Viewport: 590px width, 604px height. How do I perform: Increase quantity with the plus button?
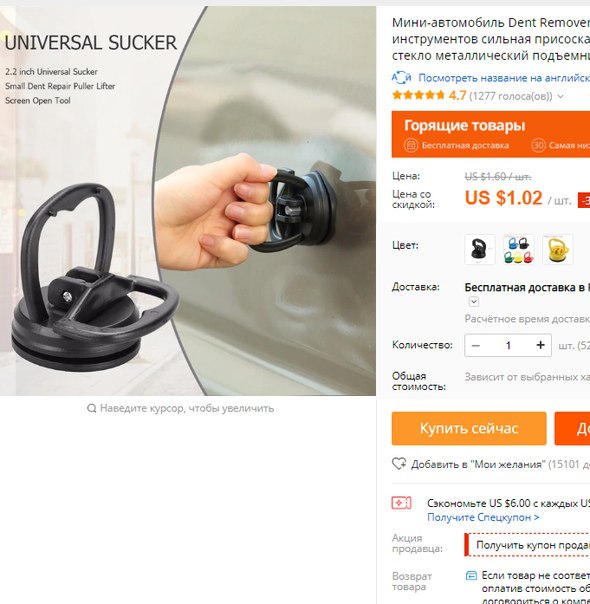point(540,345)
